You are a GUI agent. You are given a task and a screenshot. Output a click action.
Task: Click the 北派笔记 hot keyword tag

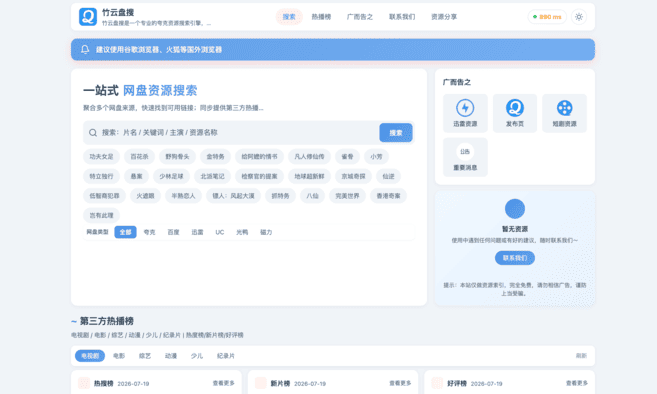[212, 176]
